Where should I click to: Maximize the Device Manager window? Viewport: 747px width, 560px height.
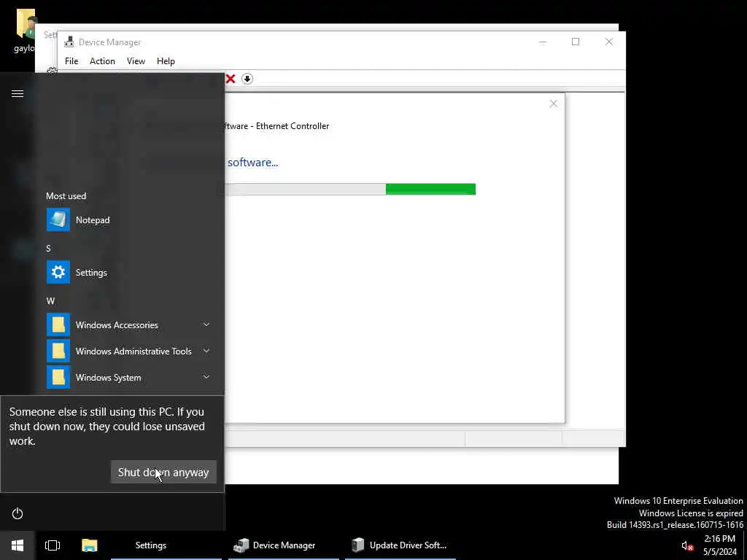pyautogui.click(x=576, y=42)
